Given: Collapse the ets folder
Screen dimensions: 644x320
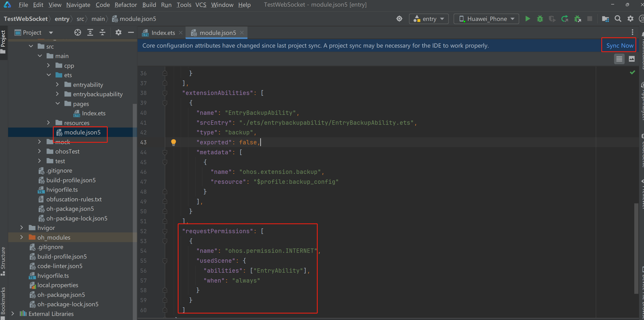Looking at the screenshot, I should [49, 75].
